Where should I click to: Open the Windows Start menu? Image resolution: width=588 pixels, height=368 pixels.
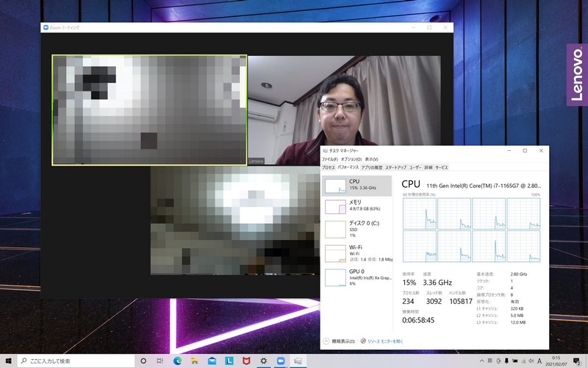[8, 361]
